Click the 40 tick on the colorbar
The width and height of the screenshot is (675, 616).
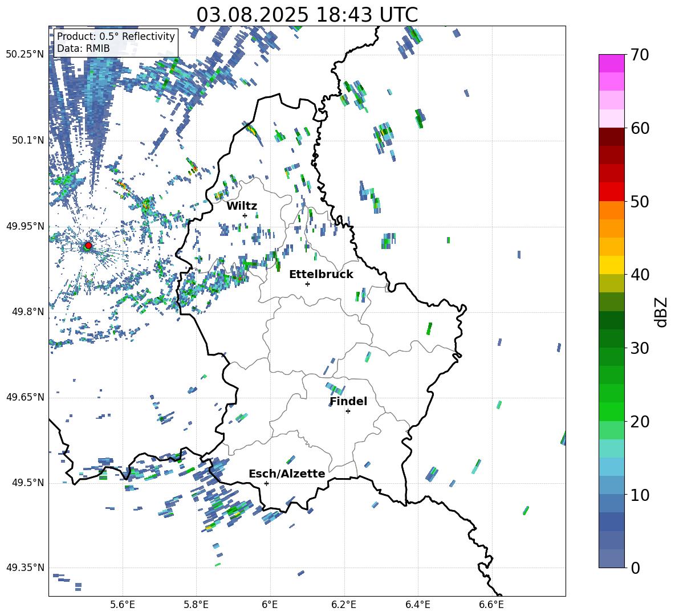point(639,275)
